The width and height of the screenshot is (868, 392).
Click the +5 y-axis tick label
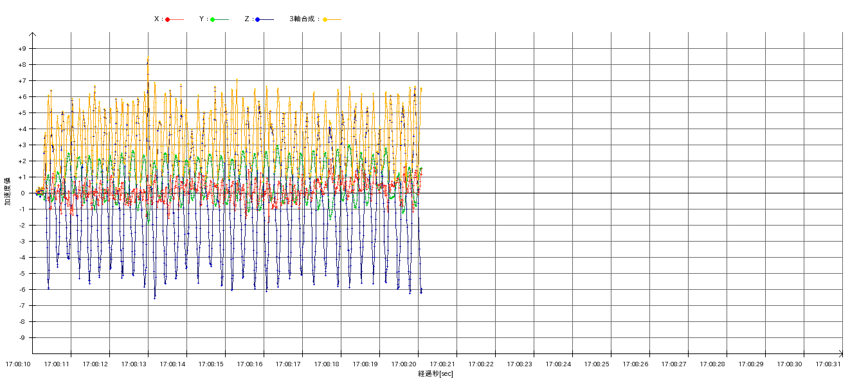[23, 113]
